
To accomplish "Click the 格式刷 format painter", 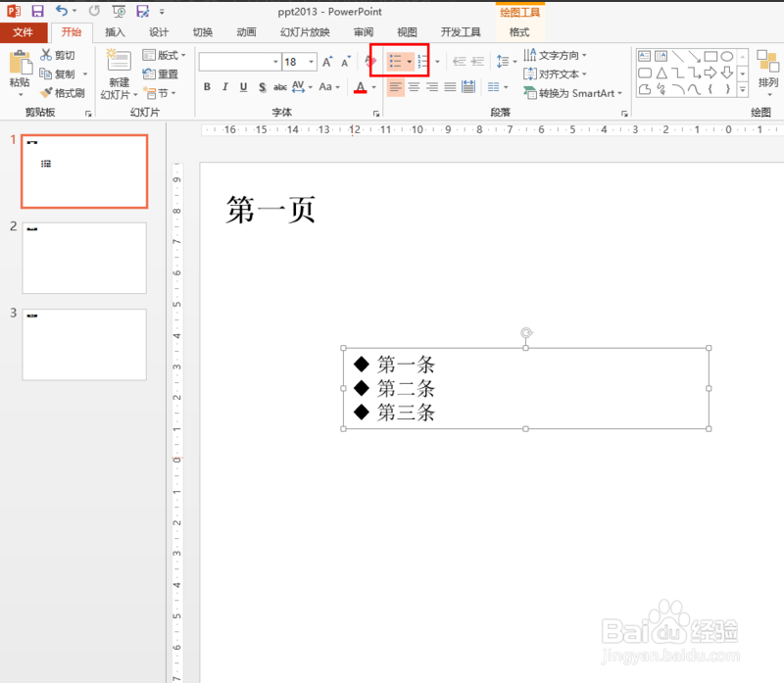I will click(63, 93).
